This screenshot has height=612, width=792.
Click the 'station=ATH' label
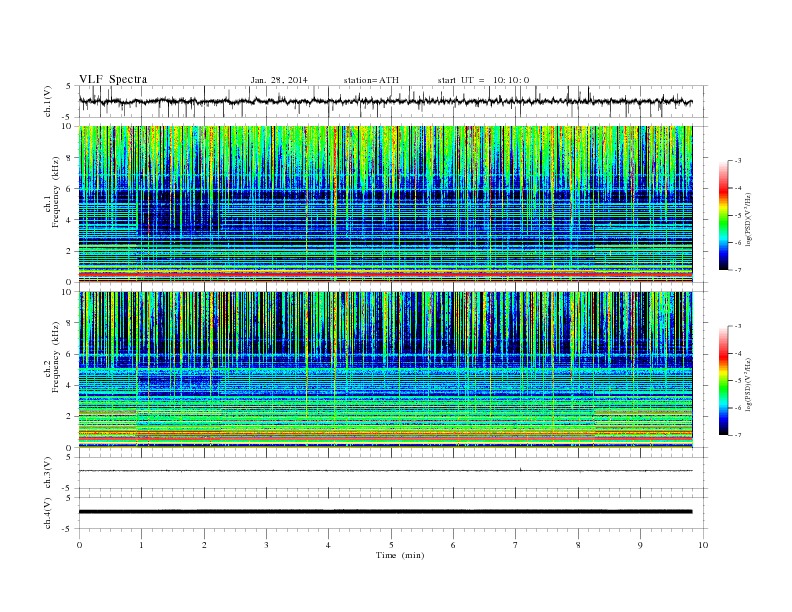(371, 80)
